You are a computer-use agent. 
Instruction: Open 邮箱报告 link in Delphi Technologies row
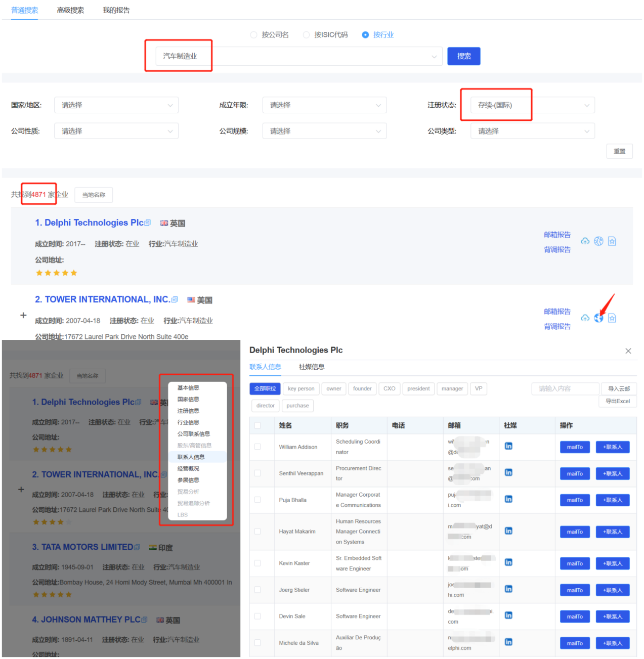(x=557, y=235)
